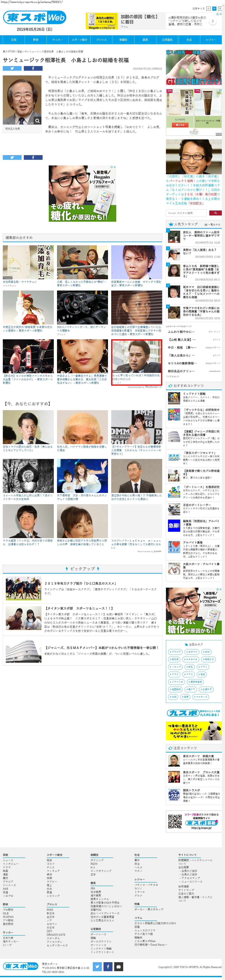Click the Tokyo Sports Web header logo
The image size is (225, 980).
(x=34, y=17)
